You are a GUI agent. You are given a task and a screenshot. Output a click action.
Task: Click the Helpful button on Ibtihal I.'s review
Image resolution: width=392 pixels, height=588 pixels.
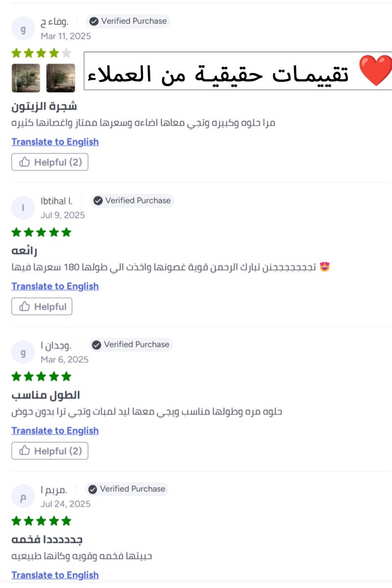[x=42, y=306]
